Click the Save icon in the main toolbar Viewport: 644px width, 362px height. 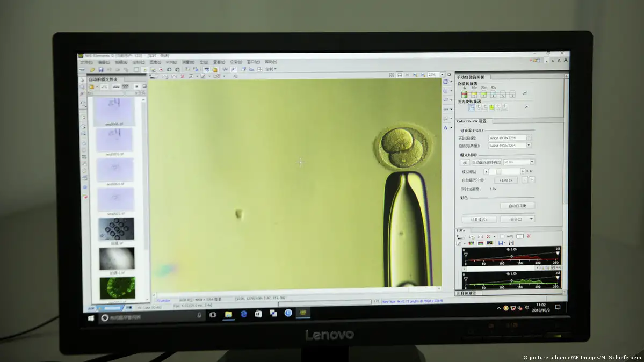coord(100,69)
